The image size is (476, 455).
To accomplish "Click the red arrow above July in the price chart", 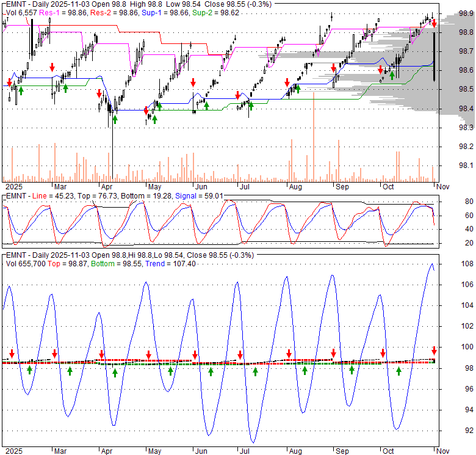I will point(238,95).
